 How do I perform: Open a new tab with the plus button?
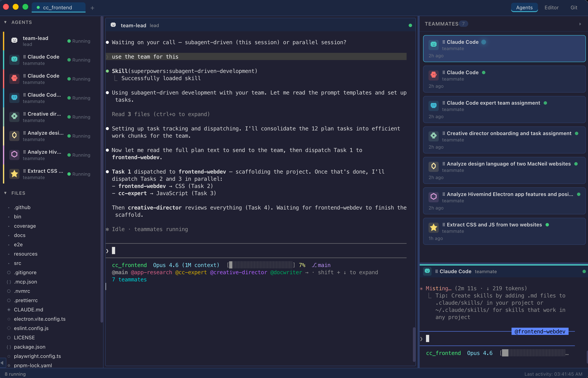click(x=93, y=8)
